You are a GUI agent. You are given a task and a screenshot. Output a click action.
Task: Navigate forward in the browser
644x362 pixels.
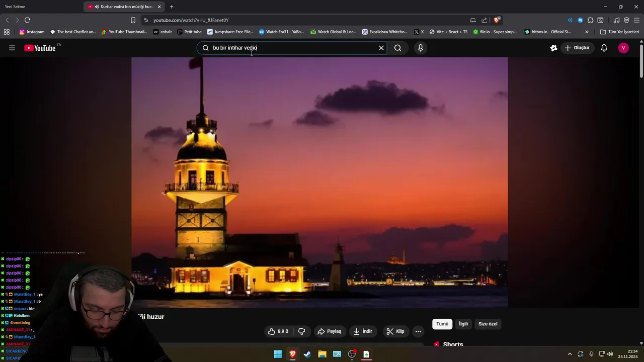coord(17,20)
